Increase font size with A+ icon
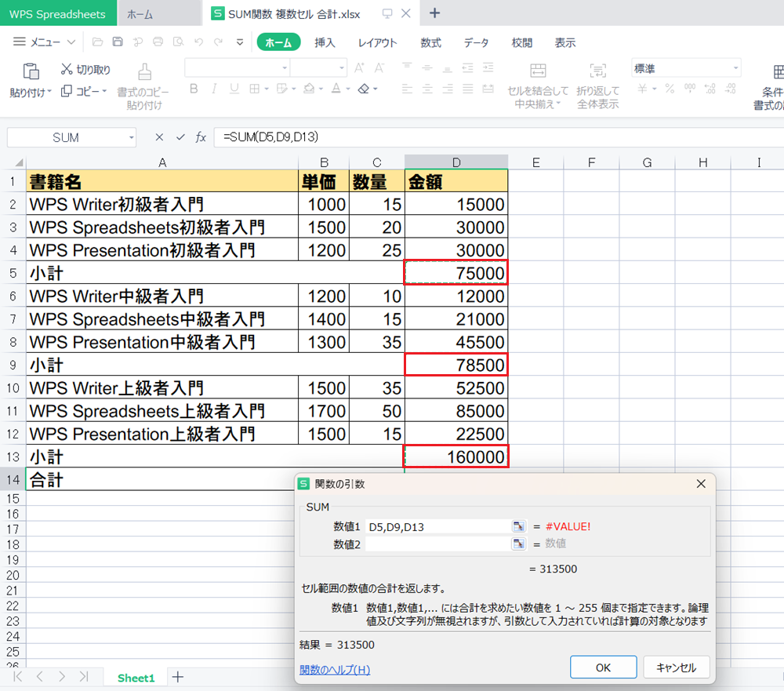 pos(359,67)
